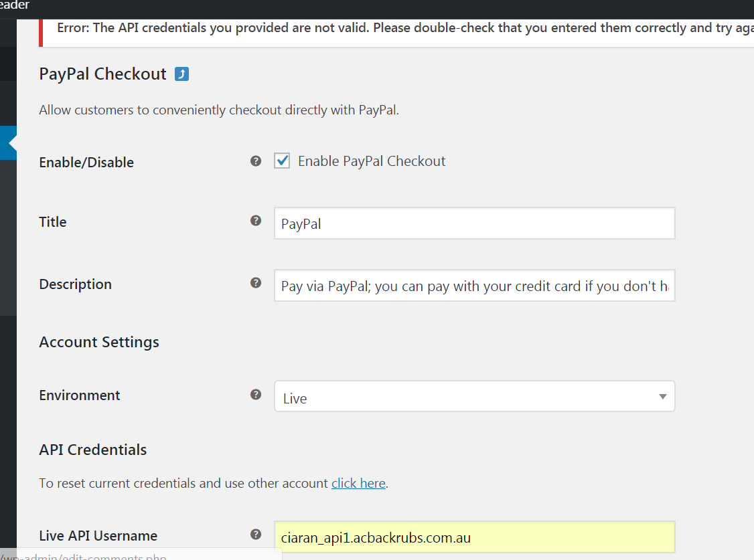
Task: Click the blue return arrow beside PayPal Checkout
Action: point(181,74)
